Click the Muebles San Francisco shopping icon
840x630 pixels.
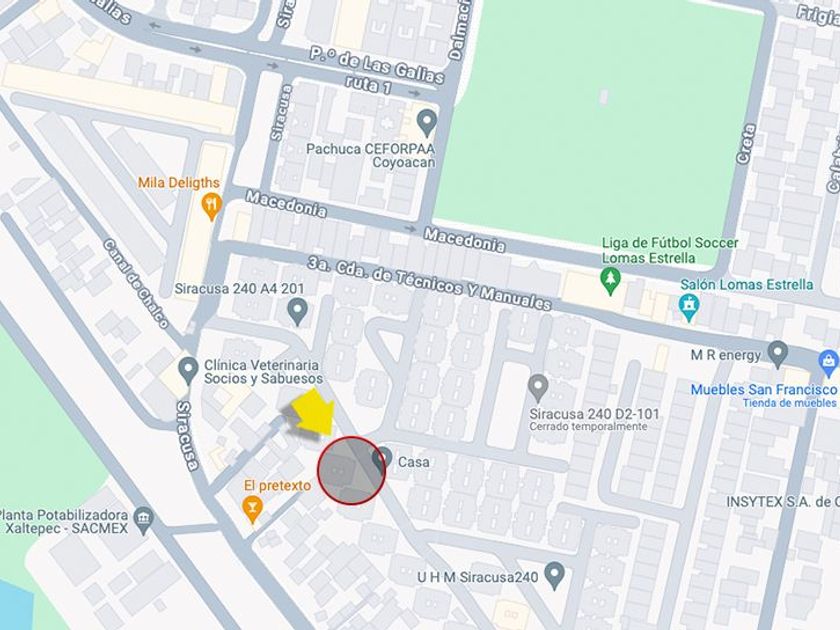[x=828, y=363]
